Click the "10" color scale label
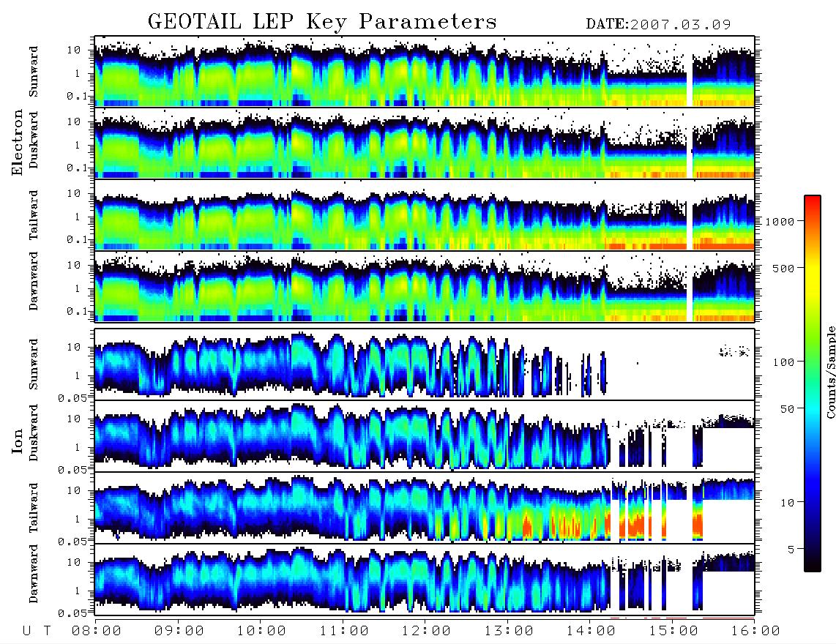 coord(788,503)
